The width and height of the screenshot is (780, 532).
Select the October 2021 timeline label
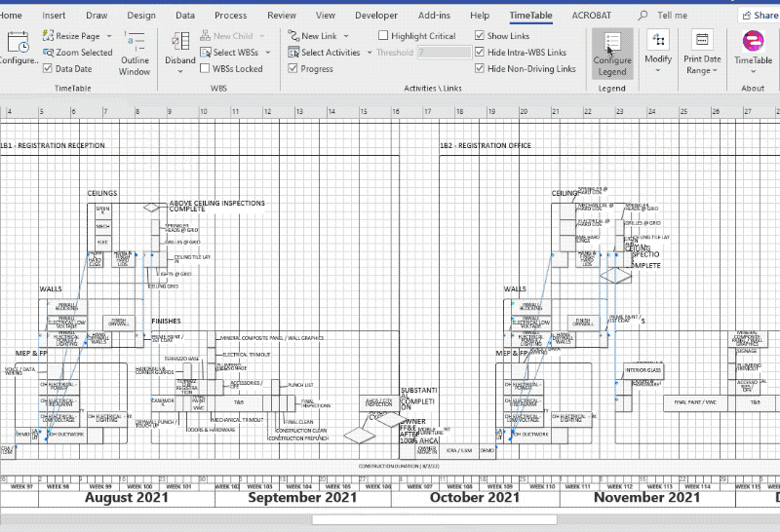pos(475,498)
